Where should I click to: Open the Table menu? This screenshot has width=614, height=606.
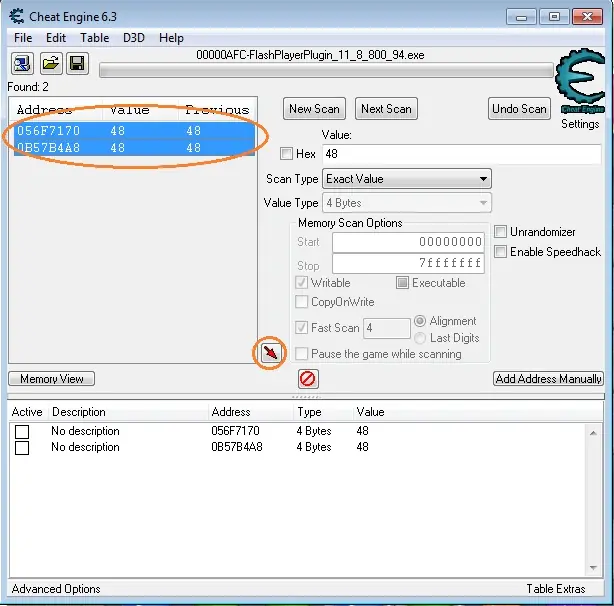pyautogui.click(x=94, y=38)
